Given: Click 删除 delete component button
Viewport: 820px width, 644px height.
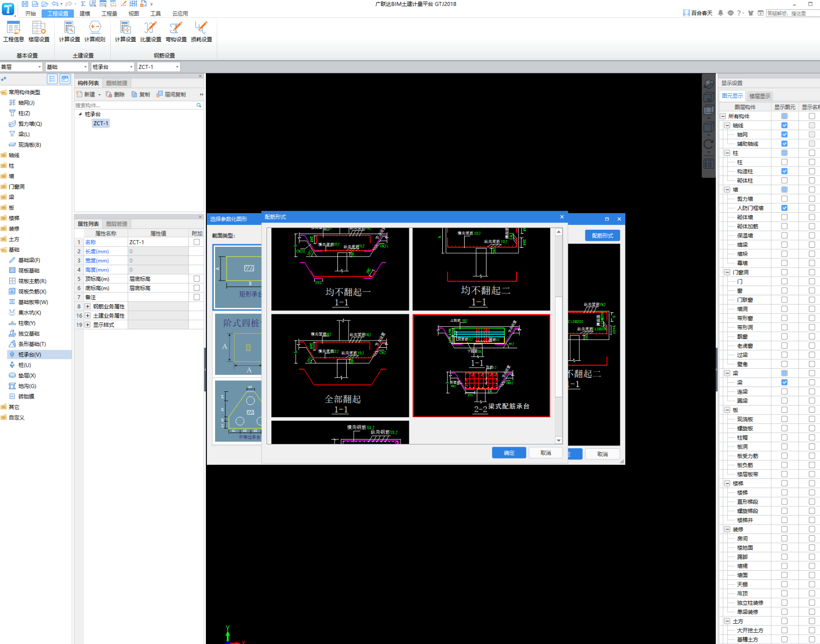Looking at the screenshot, I should 116,95.
